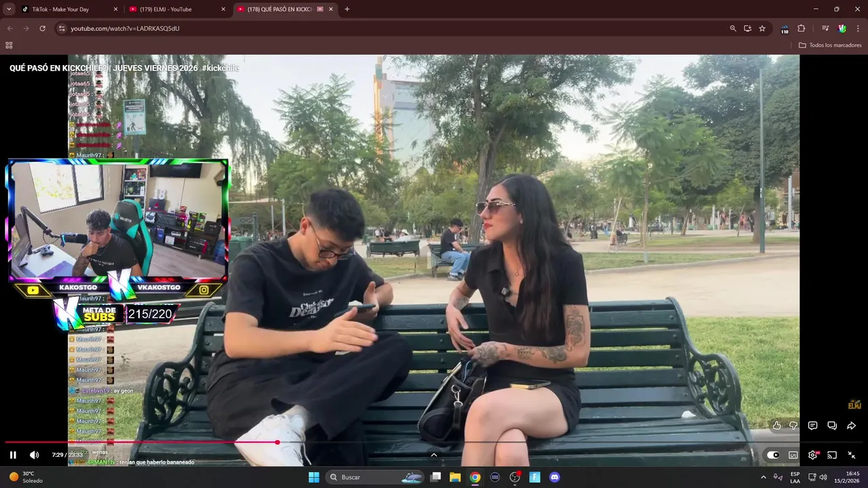The image size is (868, 488).
Task: Open Chrome three-dot menu
Action: coord(858,28)
